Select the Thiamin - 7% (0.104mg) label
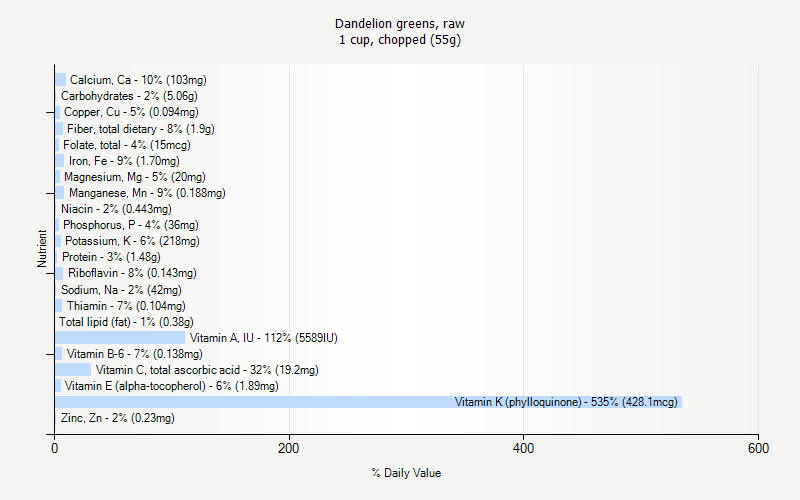Screen dimensions: 800x500 pyautogui.click(x=126, y=306)
